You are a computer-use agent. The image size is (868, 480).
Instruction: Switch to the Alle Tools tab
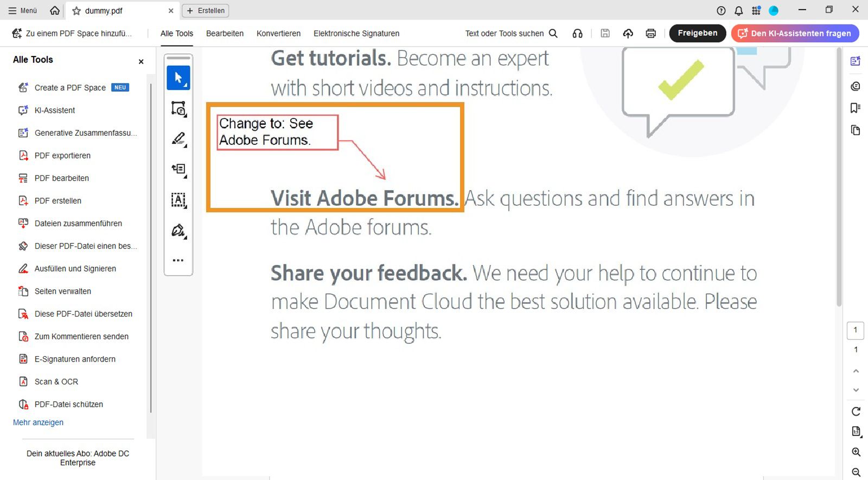pyautogui.click(x=177, y=34)
